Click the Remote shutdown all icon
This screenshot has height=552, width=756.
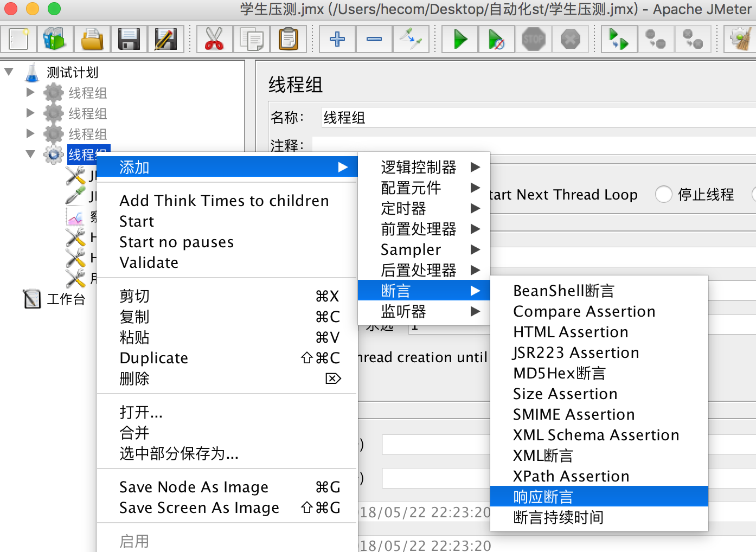click(x=693, y=39)
